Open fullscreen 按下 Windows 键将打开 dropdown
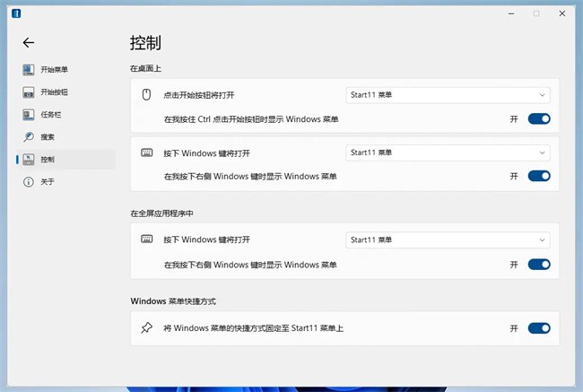The width and height of the screenshot is (583, 392). [448, 240]
